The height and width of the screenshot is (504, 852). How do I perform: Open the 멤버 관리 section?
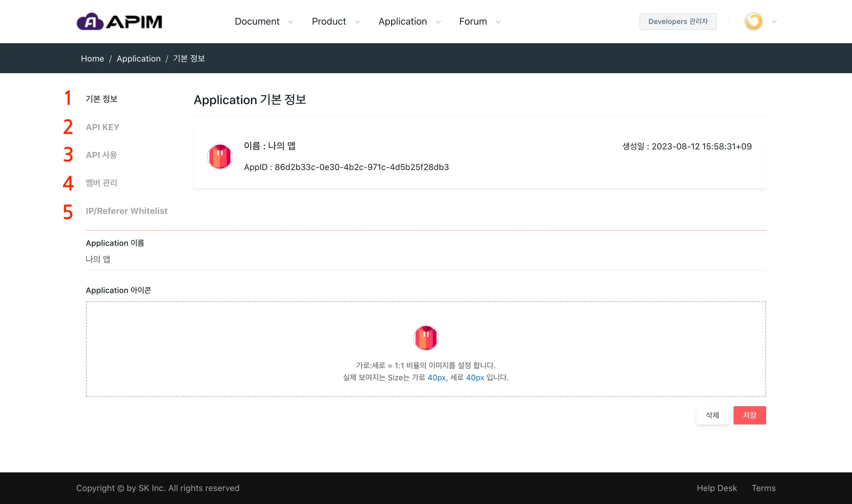pyautogui.click(x=102, y=183)
